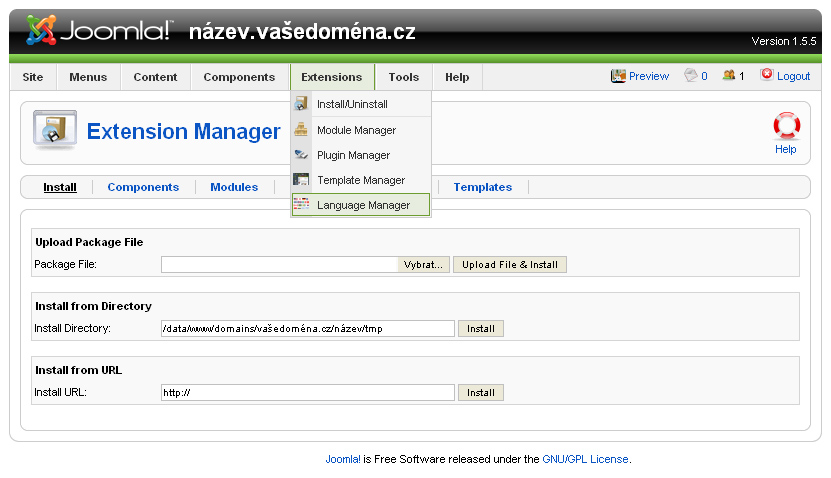Click the Plugin Manager menu icon

301,154
